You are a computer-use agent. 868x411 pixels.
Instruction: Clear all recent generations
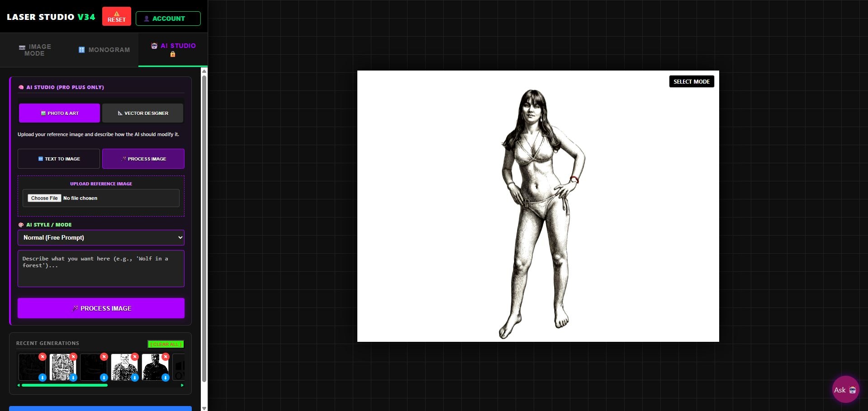click(165, 344)
